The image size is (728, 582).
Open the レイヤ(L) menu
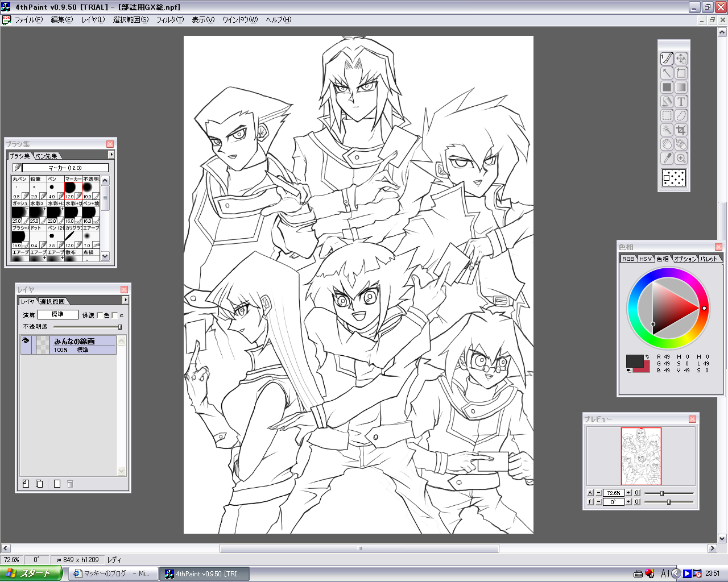click(x=93, y=20)
